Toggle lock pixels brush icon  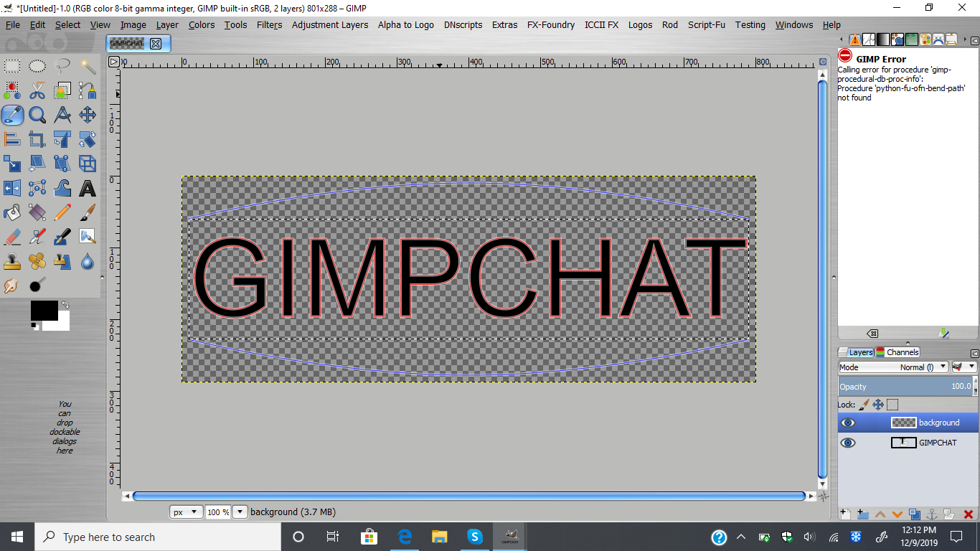(x=864, y=405)
